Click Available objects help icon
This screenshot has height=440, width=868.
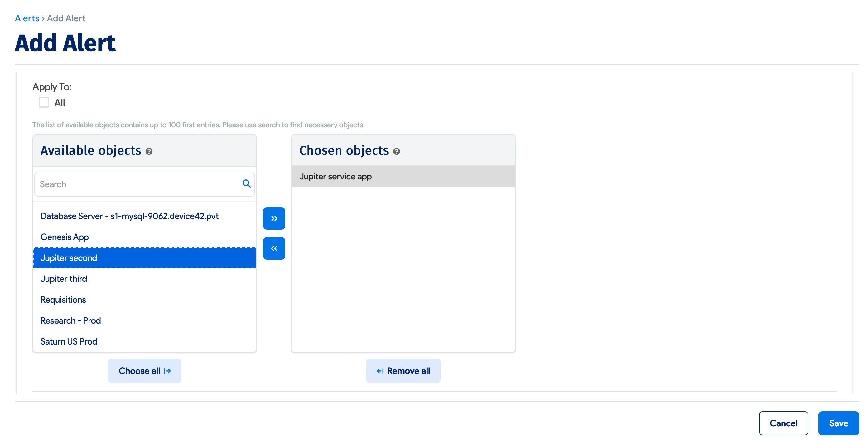[149, 151]
